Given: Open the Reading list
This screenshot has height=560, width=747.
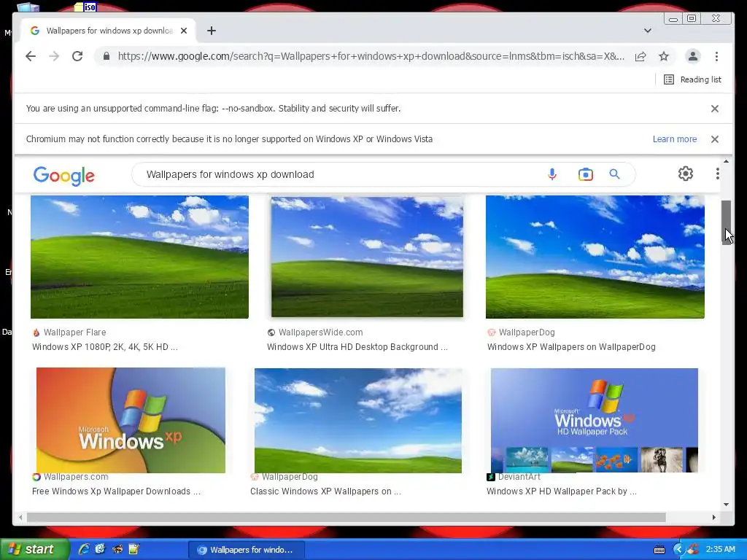Looking at the screenshot, I should 692,79.
